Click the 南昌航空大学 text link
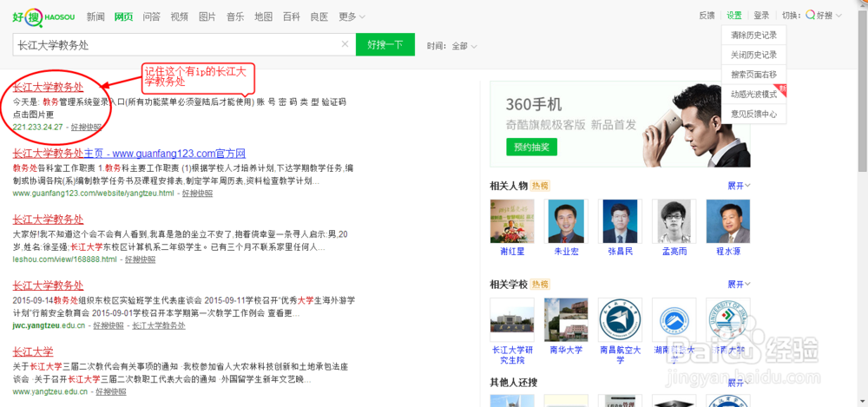The width and height of the screenshot is (868, 407). (620, 355)
